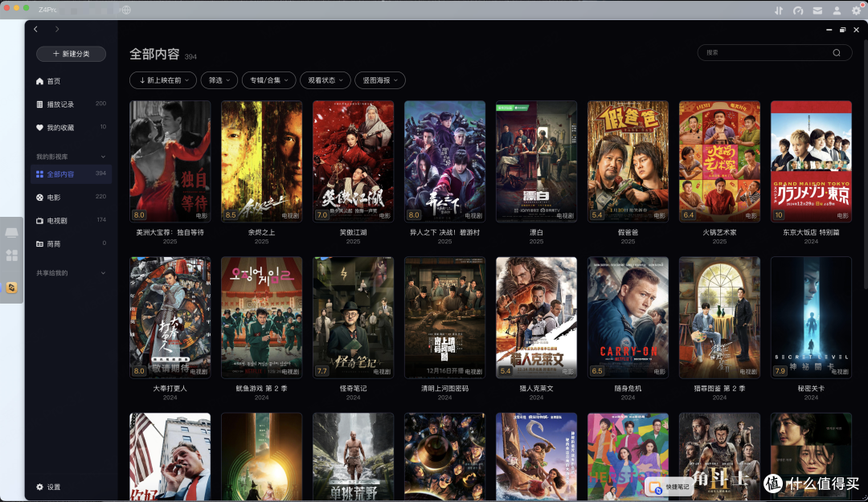Open the 大奉打更人 poster
Screen dimensions: 868x502
[x=170, y=318]
